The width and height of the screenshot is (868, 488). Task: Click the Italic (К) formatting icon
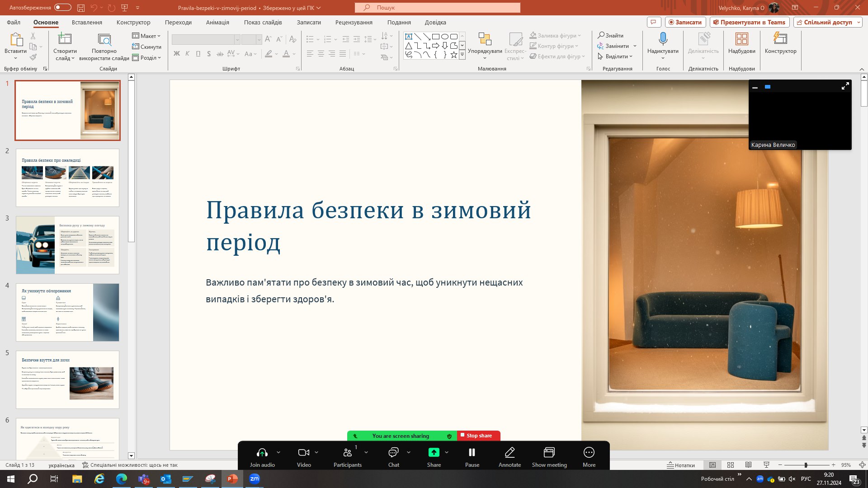(x=188, y=54)
